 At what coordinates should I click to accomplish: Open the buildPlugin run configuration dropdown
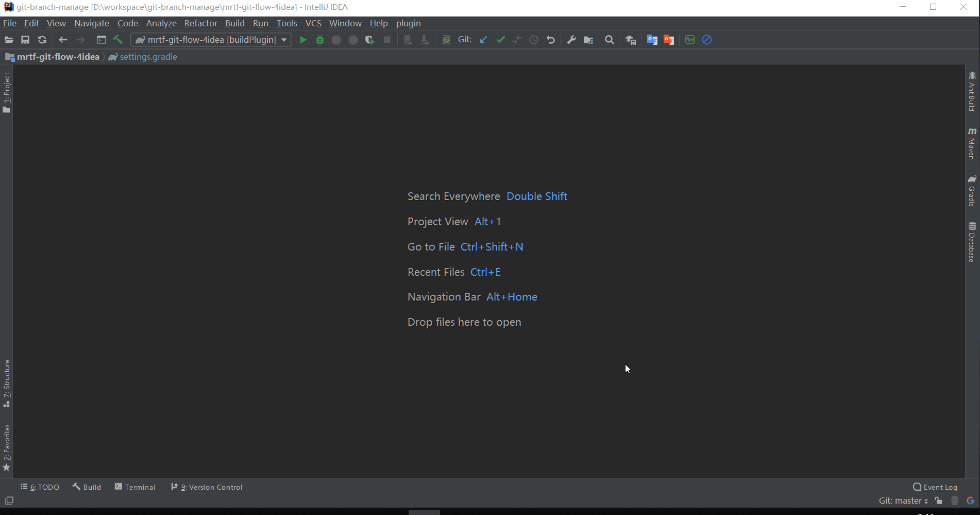211,40
